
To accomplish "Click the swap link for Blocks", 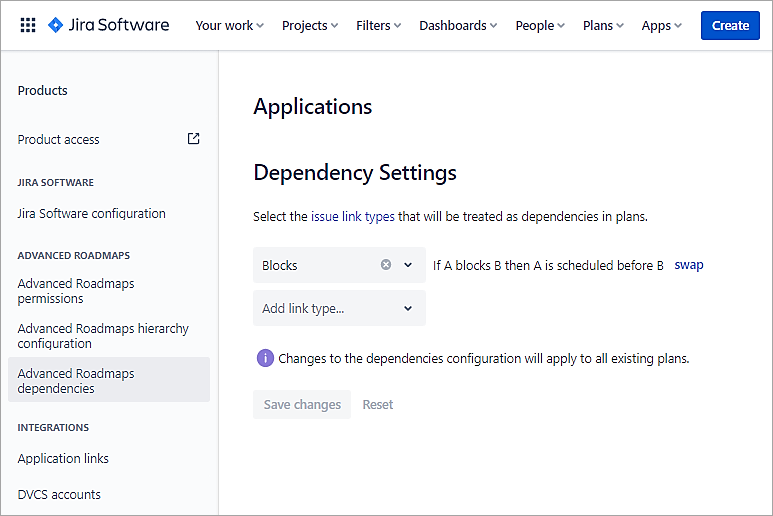I will point(689,265).
